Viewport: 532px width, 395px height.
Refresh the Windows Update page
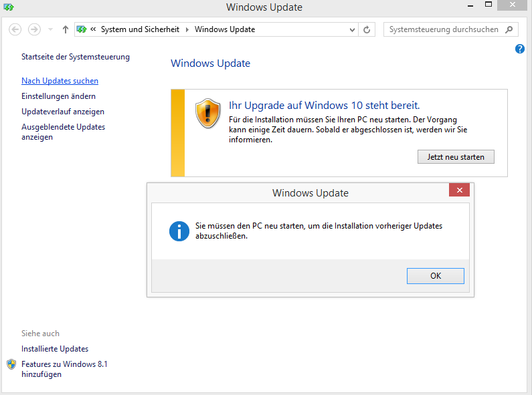[367, 30]
